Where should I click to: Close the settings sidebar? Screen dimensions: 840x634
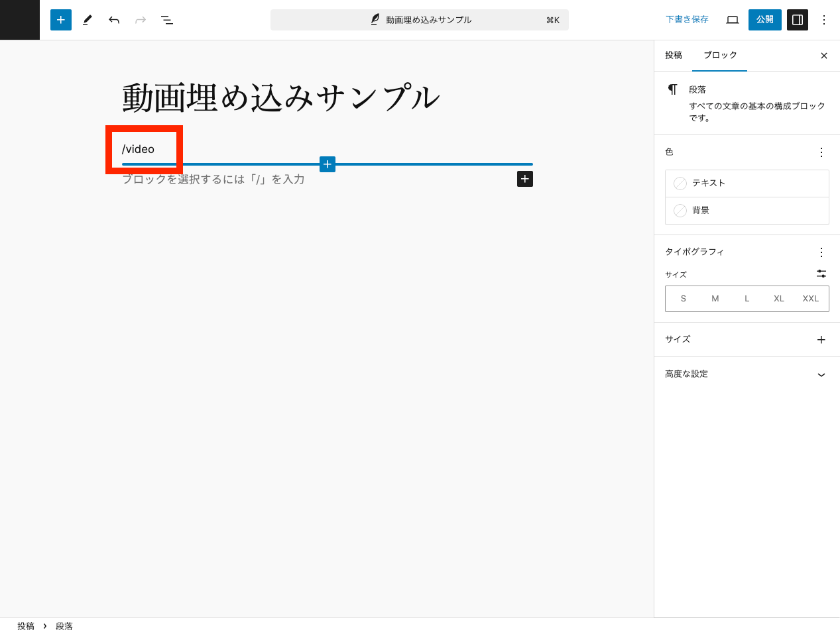click(824, 56)
